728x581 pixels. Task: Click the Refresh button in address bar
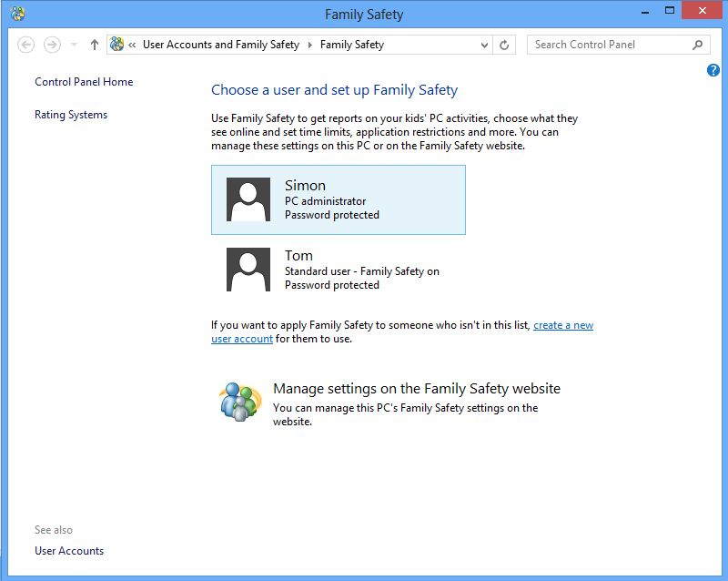click(504, 46)
